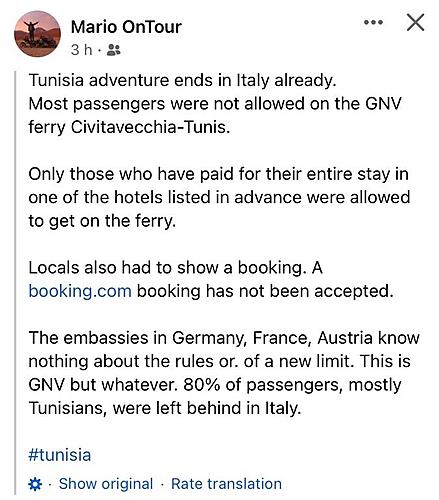Click Show original to view untranslated text
Viewport: 439px width, 500px height.
click(106, 484)
